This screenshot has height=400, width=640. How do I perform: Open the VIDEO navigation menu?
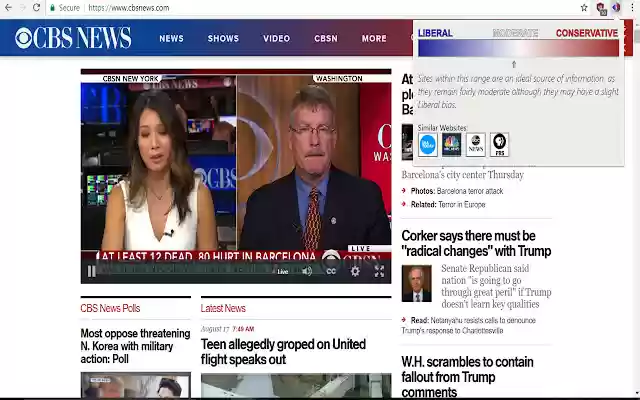(276, 38)
